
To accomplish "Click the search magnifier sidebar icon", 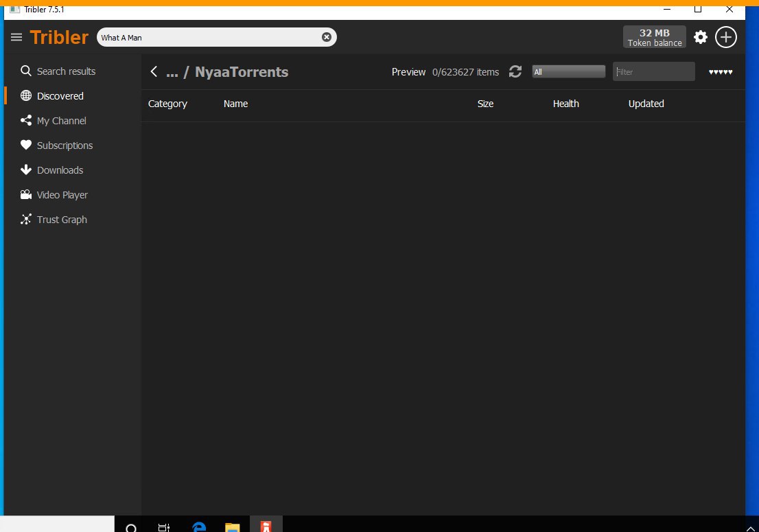I will [25, 71].
